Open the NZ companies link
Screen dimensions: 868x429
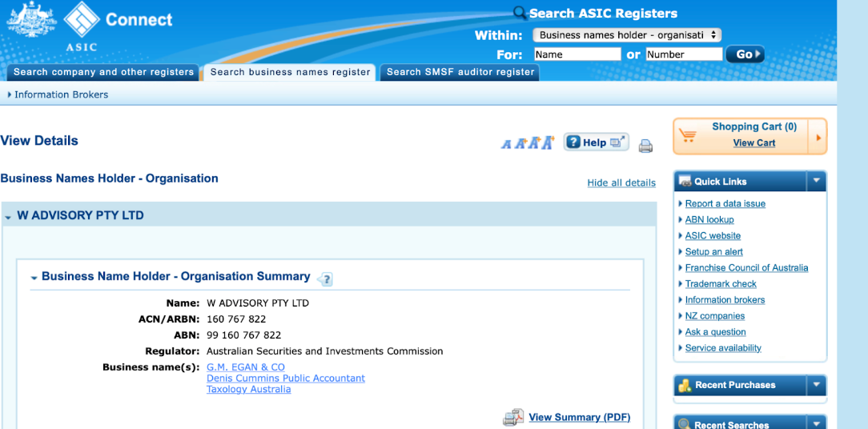click(x=715, y=316)
